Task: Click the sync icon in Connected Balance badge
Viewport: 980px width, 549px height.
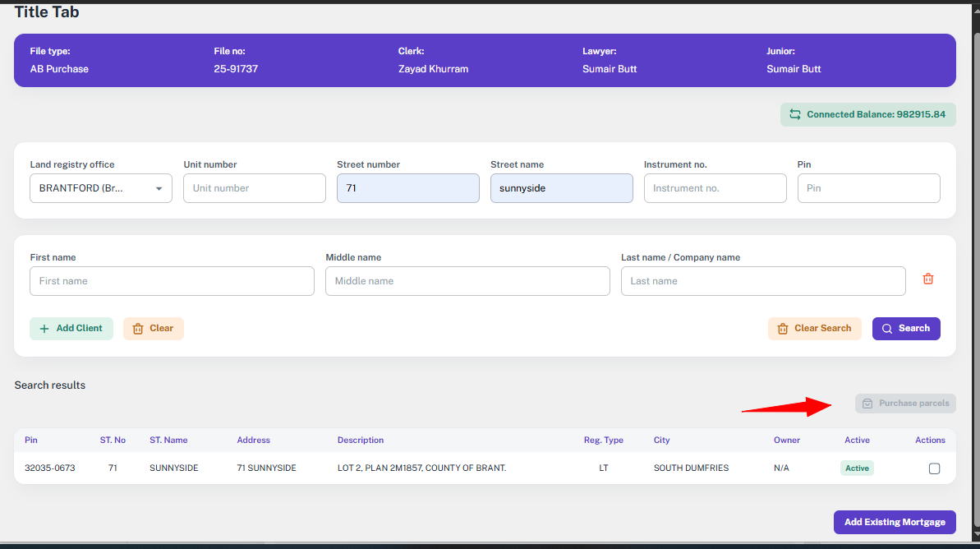Action: tap(794, 115)
